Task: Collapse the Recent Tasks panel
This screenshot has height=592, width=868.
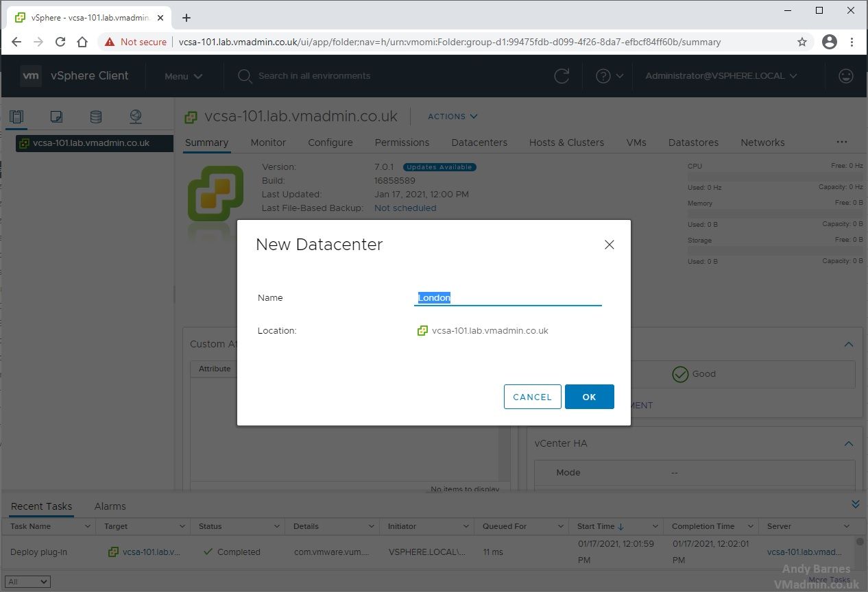Action: pos(855,504)
